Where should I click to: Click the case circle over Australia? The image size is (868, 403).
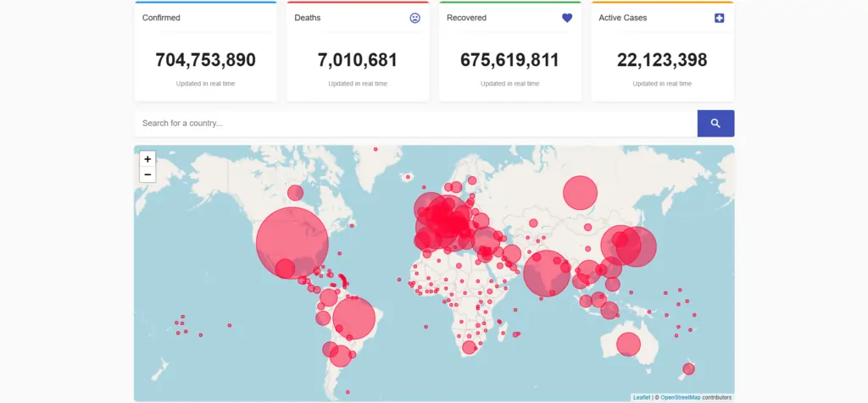coord(628,345)
